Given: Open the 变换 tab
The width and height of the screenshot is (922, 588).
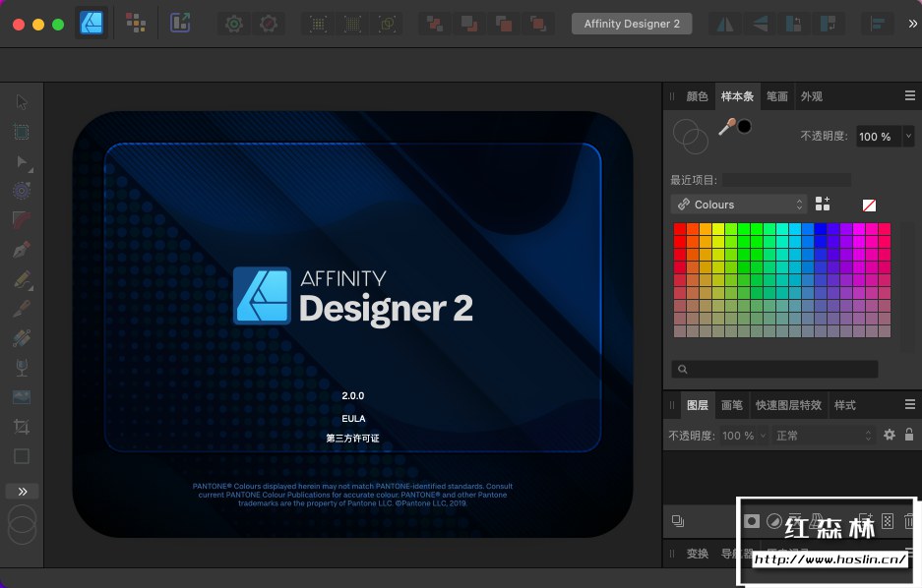Looking at the screenshot, I should click(x=698, y=554).
